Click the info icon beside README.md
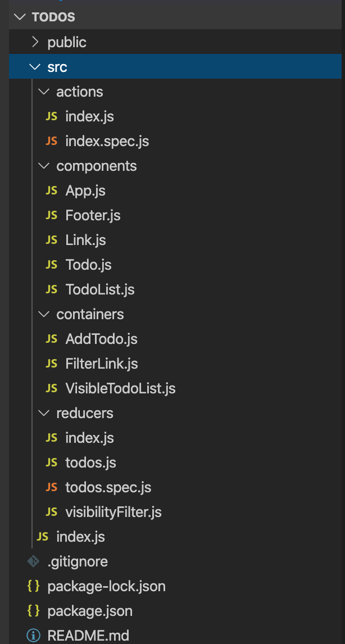The width and height of the screenshot is (345, 644). click(x=34, y=636)
